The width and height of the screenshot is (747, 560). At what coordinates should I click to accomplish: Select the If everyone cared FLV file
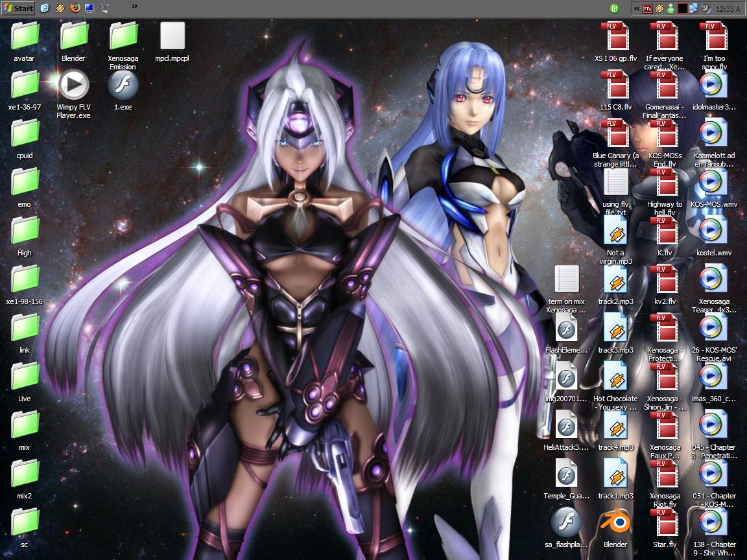[x=665, y=46]
